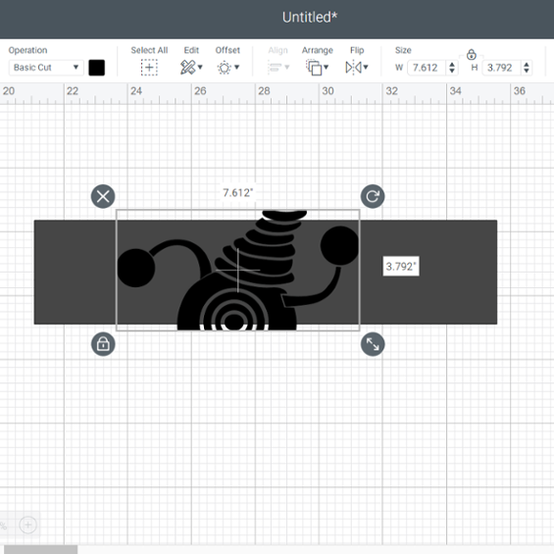This screenshot has width=554, height=554.
Task: Click the zoom in plus button
Action: [x=28, y=525]
